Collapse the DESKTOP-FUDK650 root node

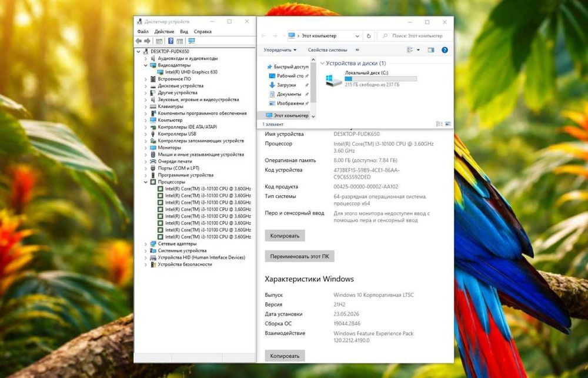pyautogui.click(x=139, y=51)
